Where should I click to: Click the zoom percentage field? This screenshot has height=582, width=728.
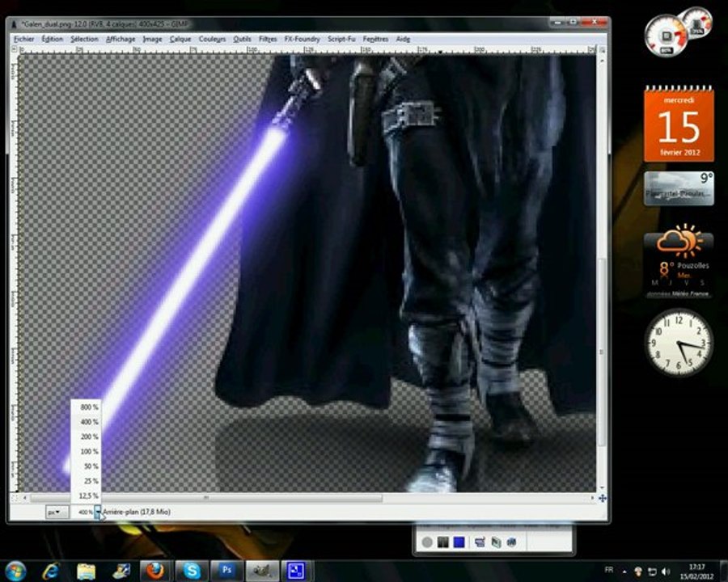[83, 512]
